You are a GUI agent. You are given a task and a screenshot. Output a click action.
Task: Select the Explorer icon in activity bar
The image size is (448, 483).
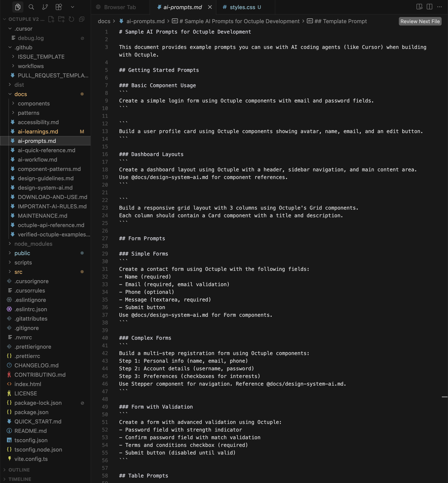click(18, 7)
